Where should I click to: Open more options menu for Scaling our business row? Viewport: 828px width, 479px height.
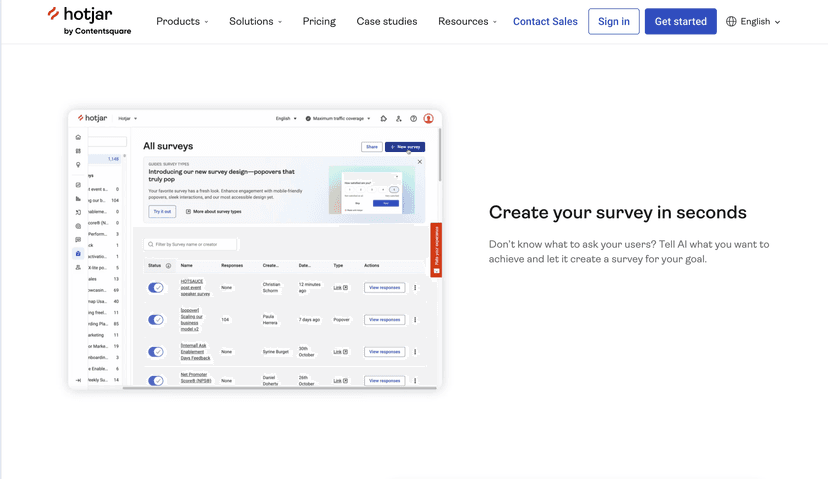tap(415, 320)
